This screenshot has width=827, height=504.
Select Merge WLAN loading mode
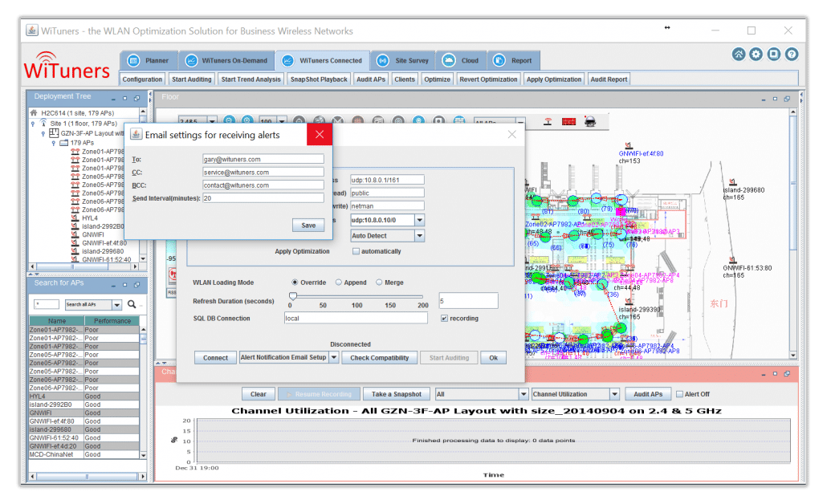click(379, 282)
